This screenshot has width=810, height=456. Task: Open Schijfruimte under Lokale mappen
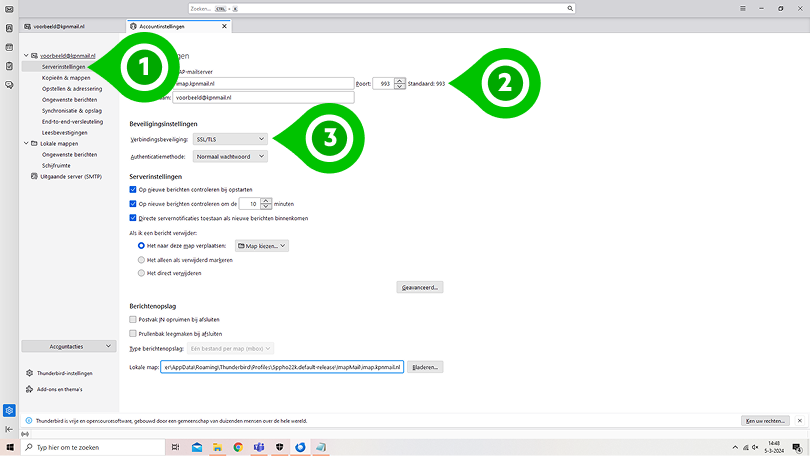(x=56, y=166)
